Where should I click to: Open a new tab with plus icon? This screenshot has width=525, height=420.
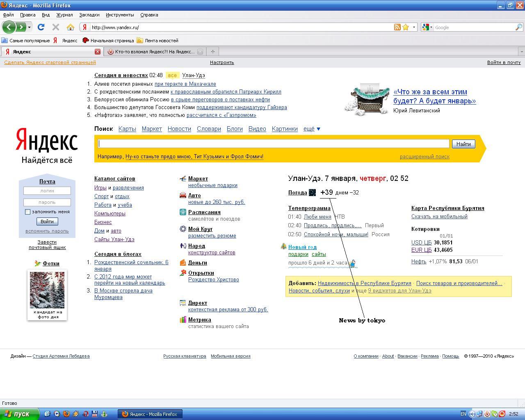pos(212,52)
